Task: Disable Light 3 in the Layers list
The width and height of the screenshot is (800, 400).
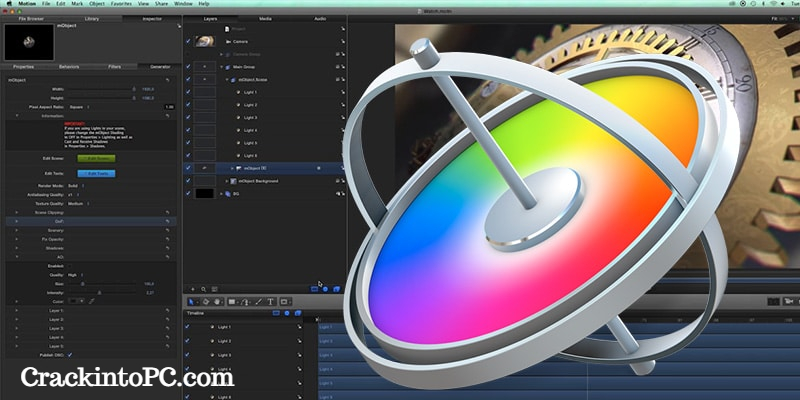Action: coord(188,117)
